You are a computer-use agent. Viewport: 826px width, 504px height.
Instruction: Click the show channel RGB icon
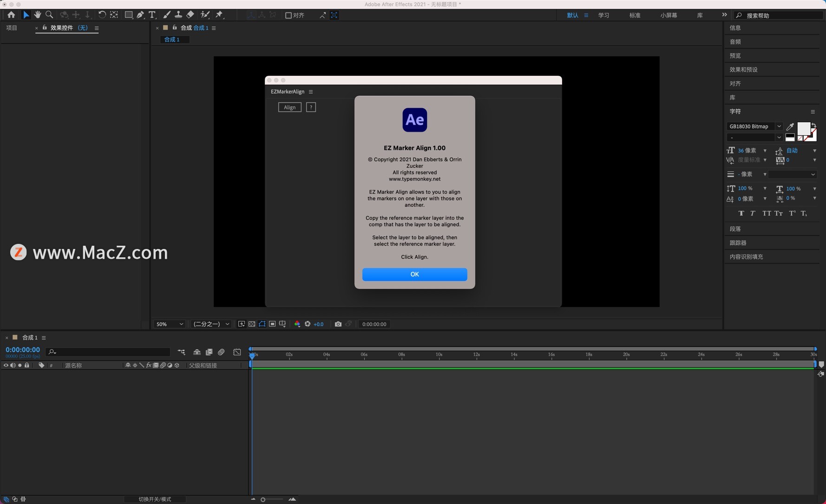coord(297,324)
